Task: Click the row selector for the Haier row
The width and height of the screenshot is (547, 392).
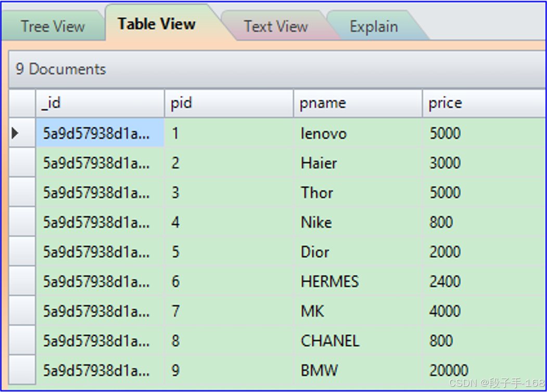Action: coord(22,162)
